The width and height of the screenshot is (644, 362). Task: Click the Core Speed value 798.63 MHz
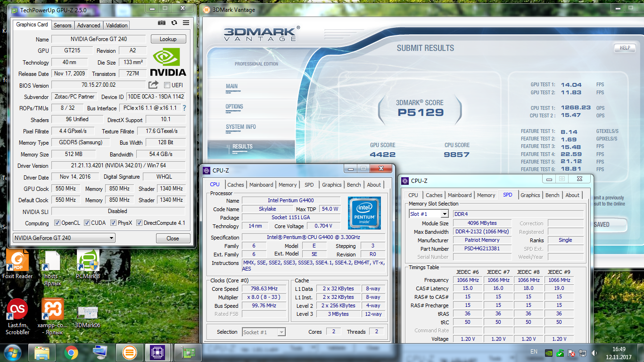coord(264,288)
